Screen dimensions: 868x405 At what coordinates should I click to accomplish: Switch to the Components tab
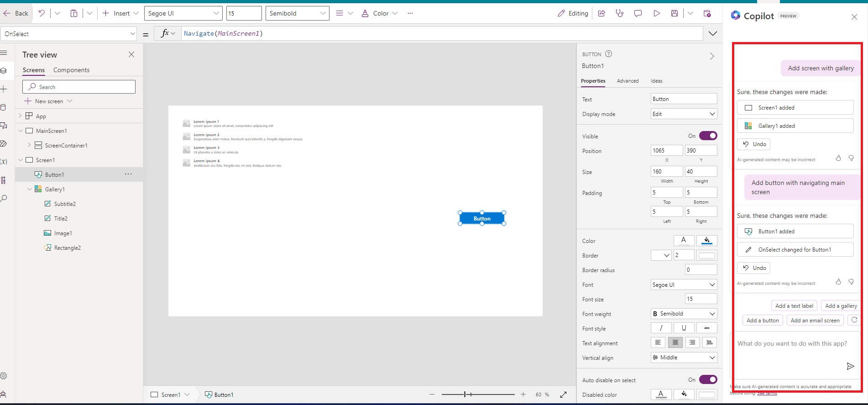point(71,70)
